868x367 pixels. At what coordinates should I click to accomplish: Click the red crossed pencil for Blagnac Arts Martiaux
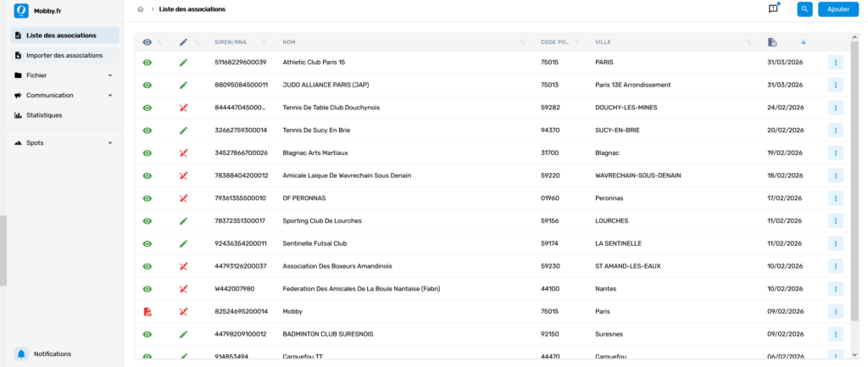(183, 153)
